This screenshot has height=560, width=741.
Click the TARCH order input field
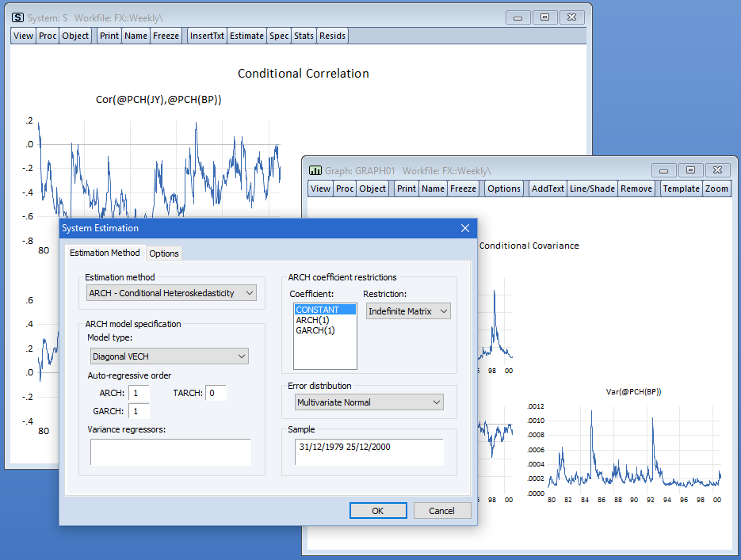216,393
